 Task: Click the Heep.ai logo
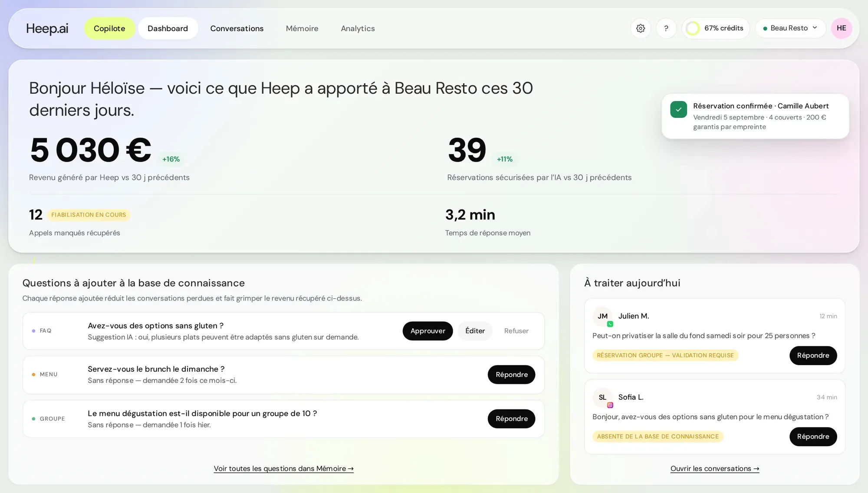[47, 28]
